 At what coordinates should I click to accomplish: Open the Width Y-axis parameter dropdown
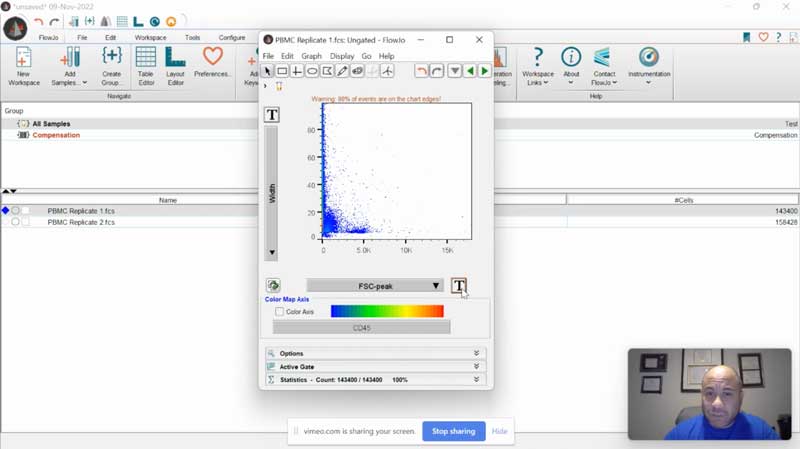[x=271, y=194]
